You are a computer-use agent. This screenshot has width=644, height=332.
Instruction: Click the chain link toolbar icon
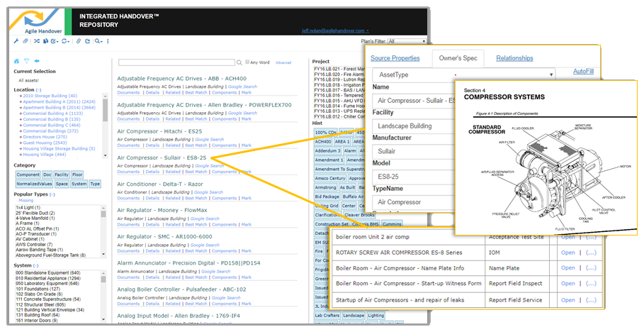coord(79,41)
